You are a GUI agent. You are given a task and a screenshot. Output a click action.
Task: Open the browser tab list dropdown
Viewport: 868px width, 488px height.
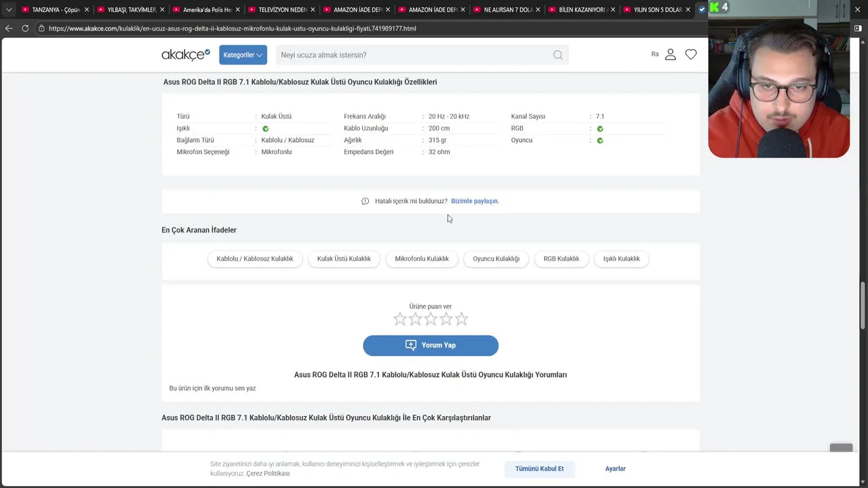point(9,9)
